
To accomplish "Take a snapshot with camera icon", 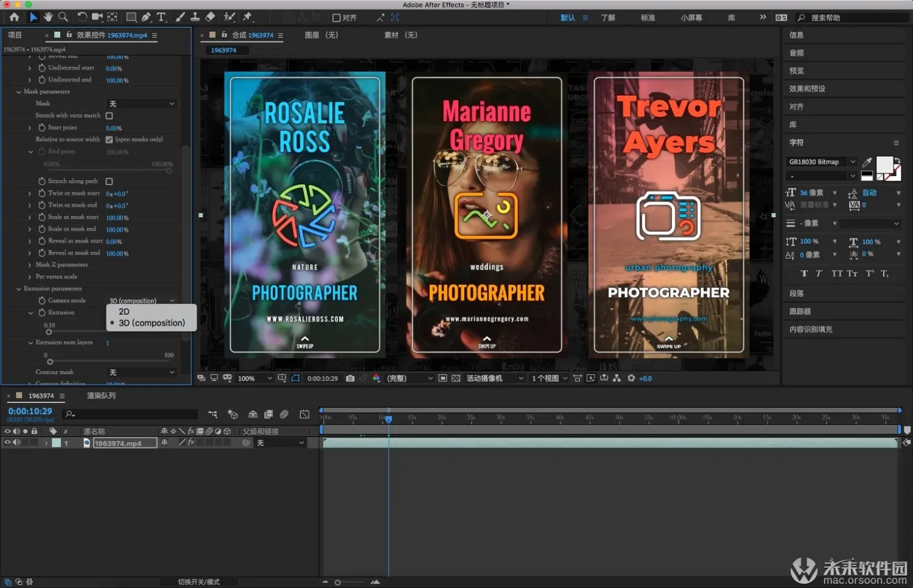I will click(x=350, y=379).
